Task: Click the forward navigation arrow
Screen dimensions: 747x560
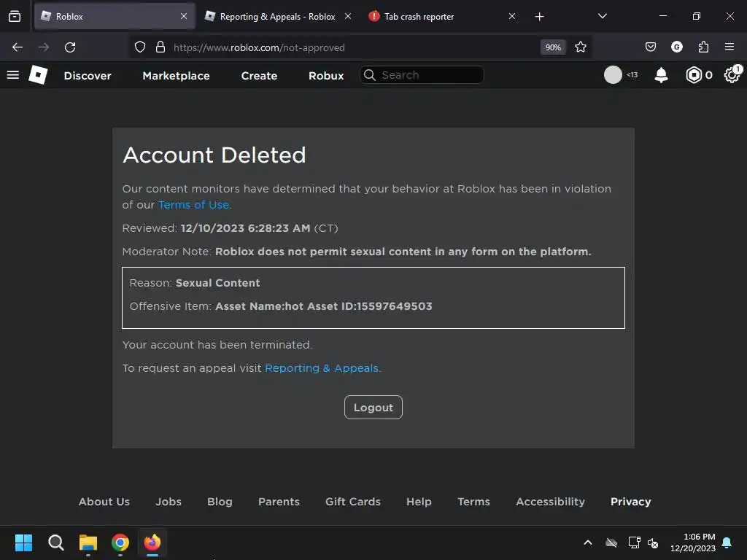Action: (x=44, y=47)
